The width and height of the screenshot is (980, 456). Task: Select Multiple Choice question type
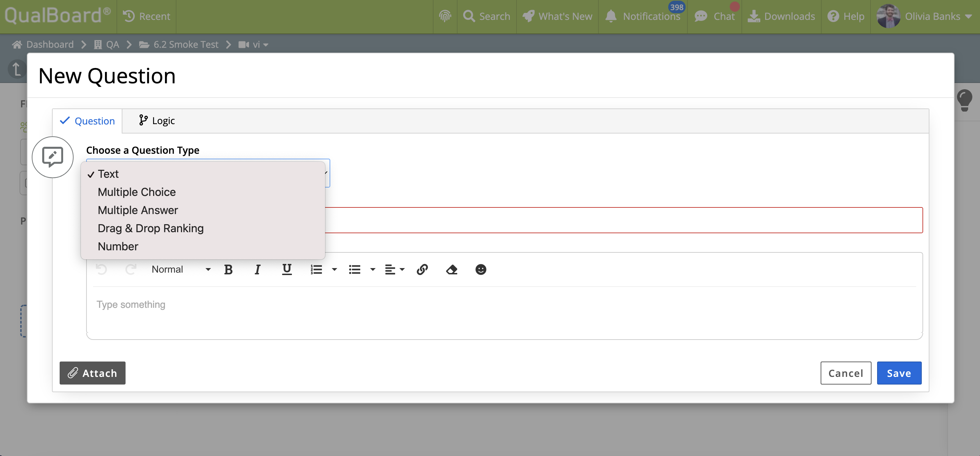tap(137, 192)
